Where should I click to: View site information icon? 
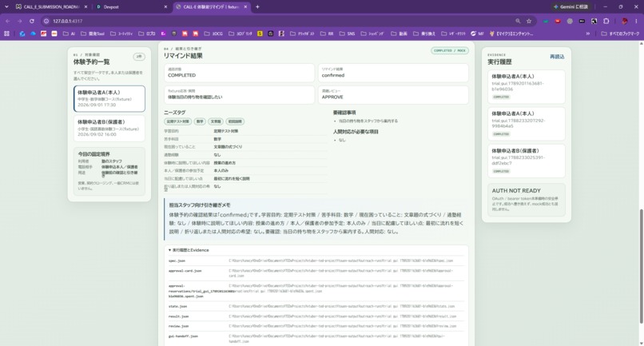(46, 21)
